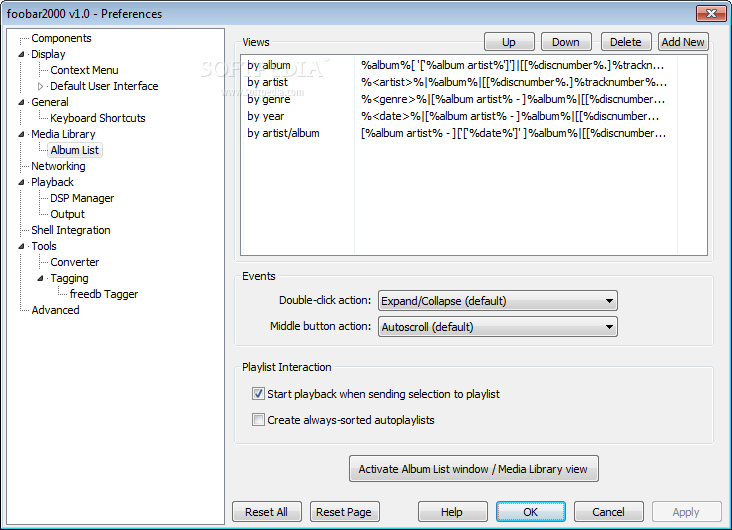Viewport: 732px width, 530px height.
Task: Click the Add New view button
Action: tap(683, 42)
